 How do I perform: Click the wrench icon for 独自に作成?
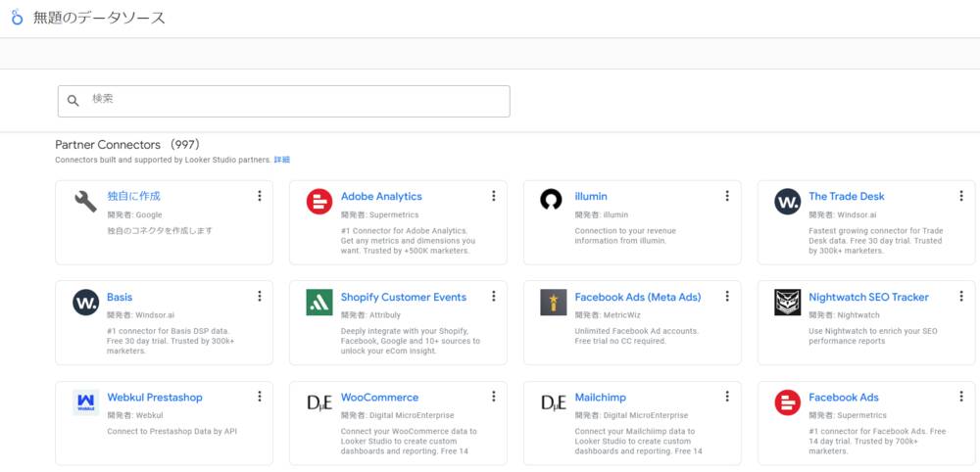pyautogui.click(x=85, y=202)
